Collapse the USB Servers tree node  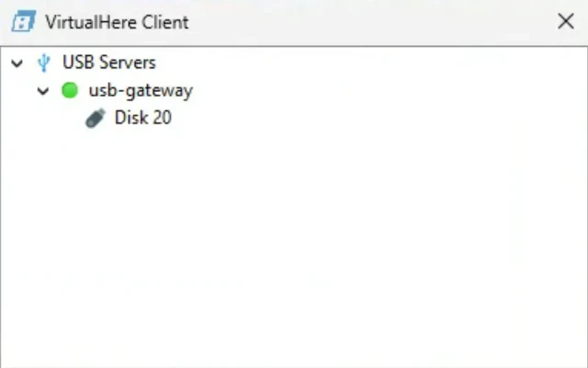point(17,63)
